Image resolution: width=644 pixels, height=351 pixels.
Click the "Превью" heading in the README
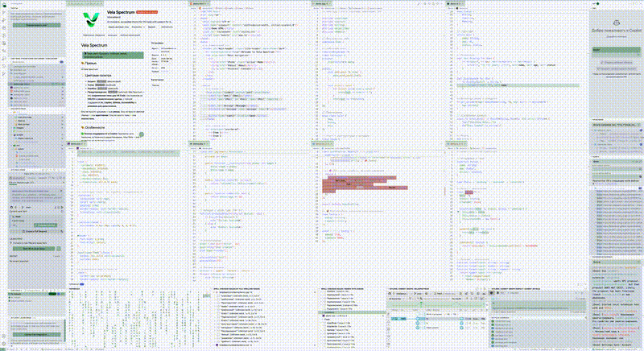89,64
